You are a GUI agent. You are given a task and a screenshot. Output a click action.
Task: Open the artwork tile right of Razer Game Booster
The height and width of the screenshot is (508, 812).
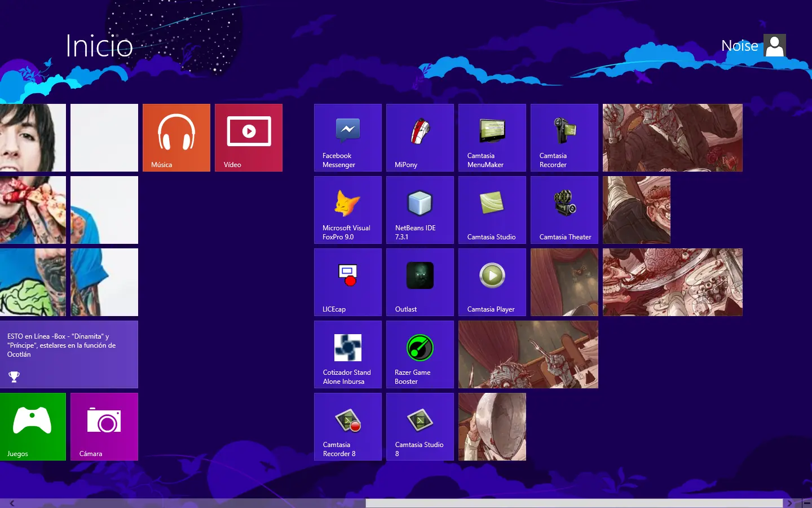pyautogui.click(x=528, y=354)
